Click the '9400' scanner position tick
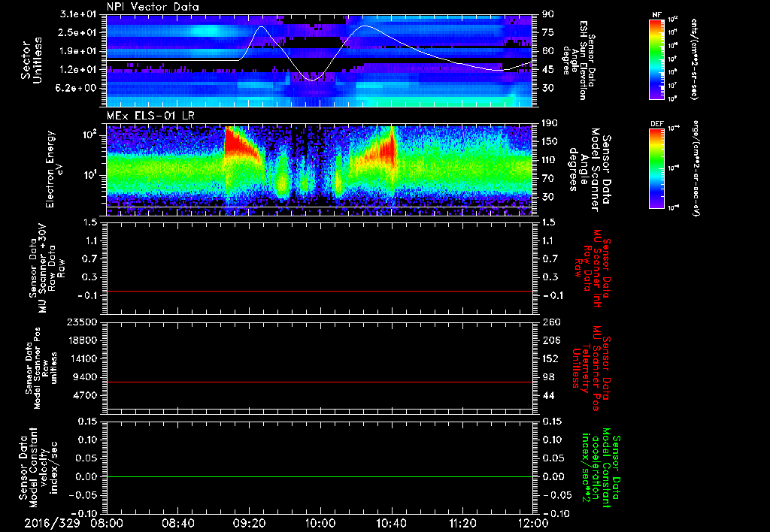The image size is (770, 532). [84, 377]
